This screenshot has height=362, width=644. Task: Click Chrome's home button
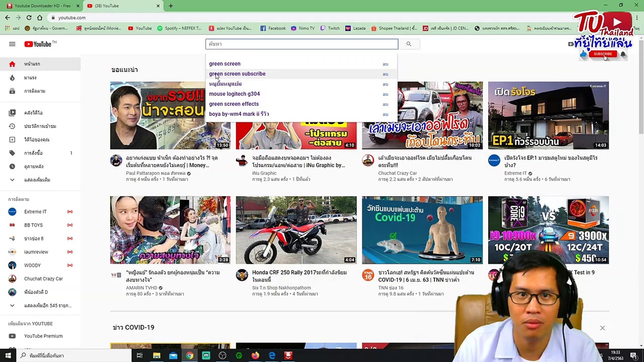click(x=40, y=17)
